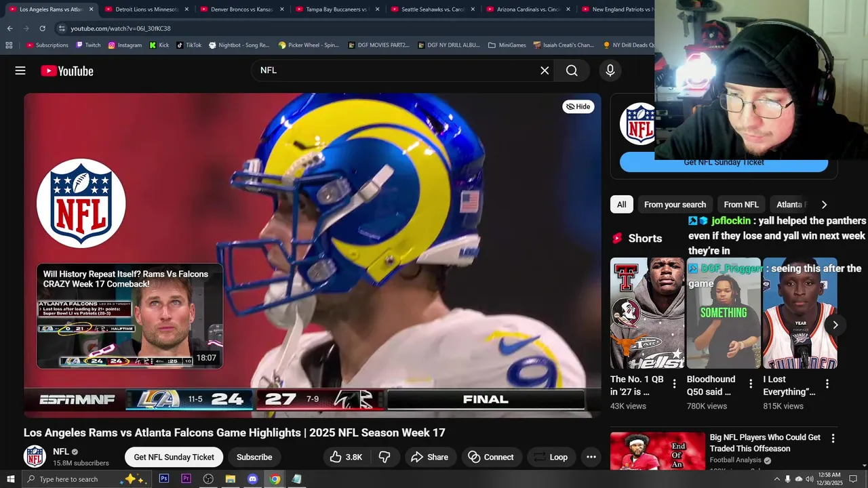
Task: Go back with browser back arrow
Action: (x=9, y=28)
